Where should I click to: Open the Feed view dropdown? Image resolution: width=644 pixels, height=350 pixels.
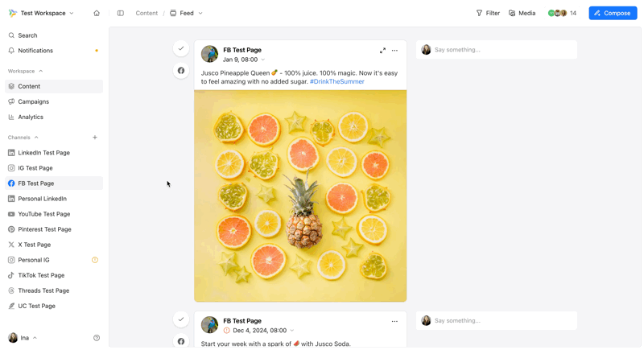coord(187,13)
